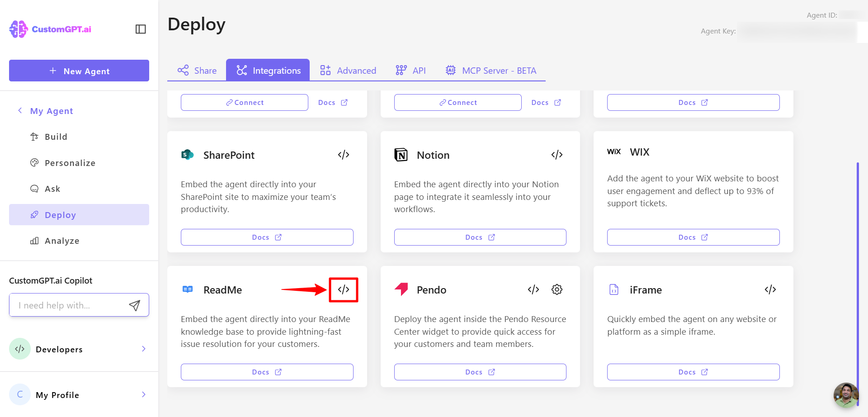Click the first Connect button
The image size is (868, 417).
click(245, 102)
